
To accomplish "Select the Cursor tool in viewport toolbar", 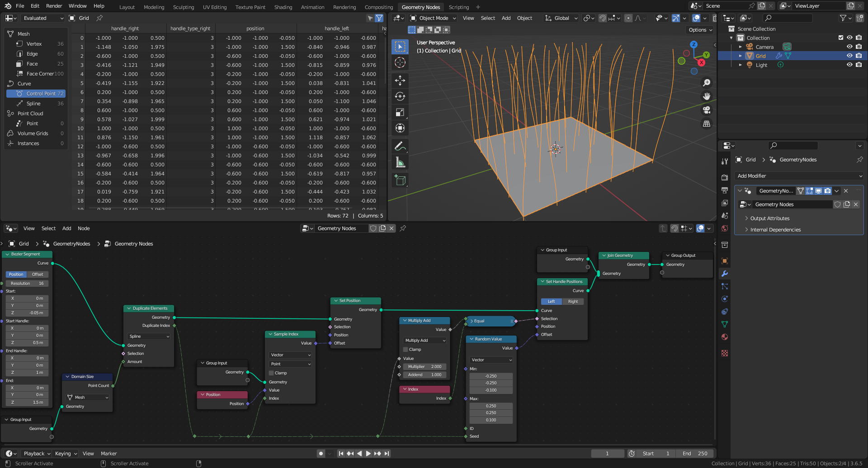I will pyautogui.click(x=400, y=62).
